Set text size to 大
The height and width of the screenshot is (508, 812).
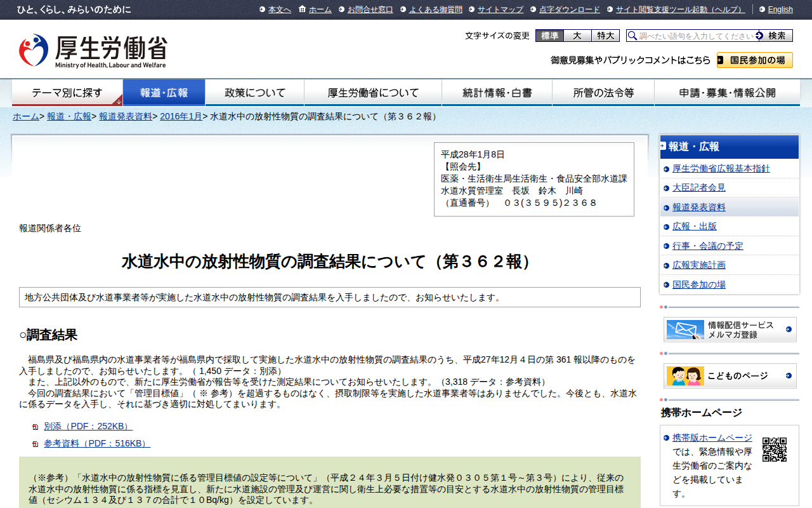[577, 36]
